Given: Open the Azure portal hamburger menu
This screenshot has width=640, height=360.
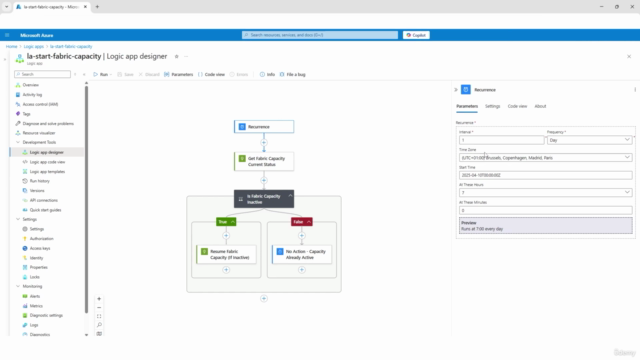Looking at the screenshot, I should [7, 35].
